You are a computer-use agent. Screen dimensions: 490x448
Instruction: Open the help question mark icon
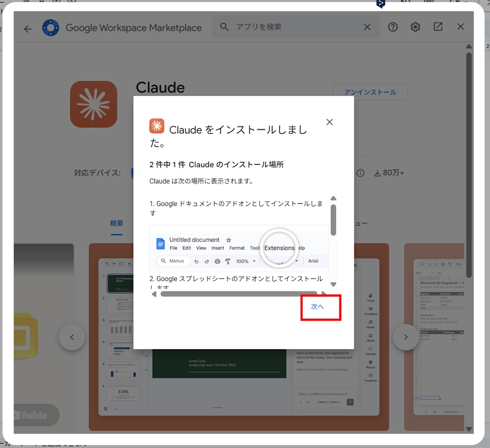393,27
